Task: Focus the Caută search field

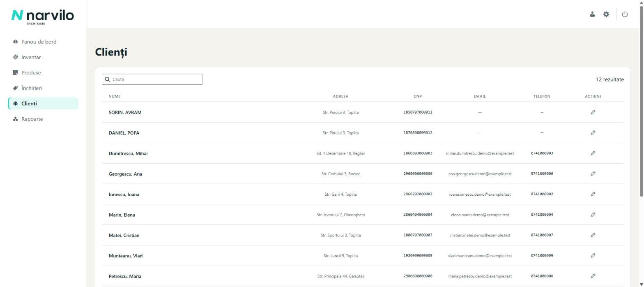Action: pos(152,79)
